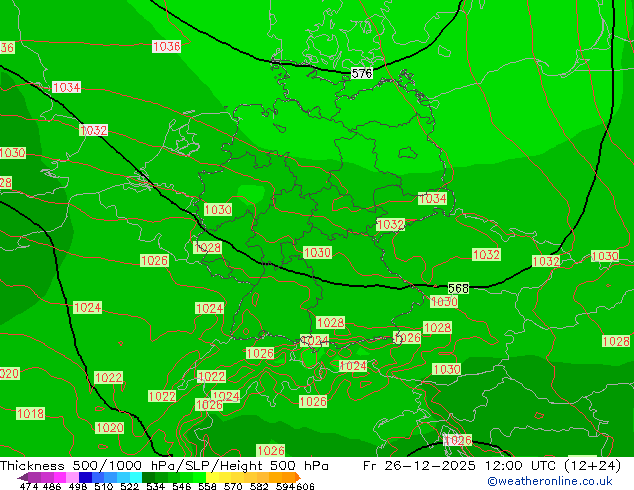The height and width of the screenshot is (490, 634).
Task: Click the 570 legend scale value
Action: (233, 486)
